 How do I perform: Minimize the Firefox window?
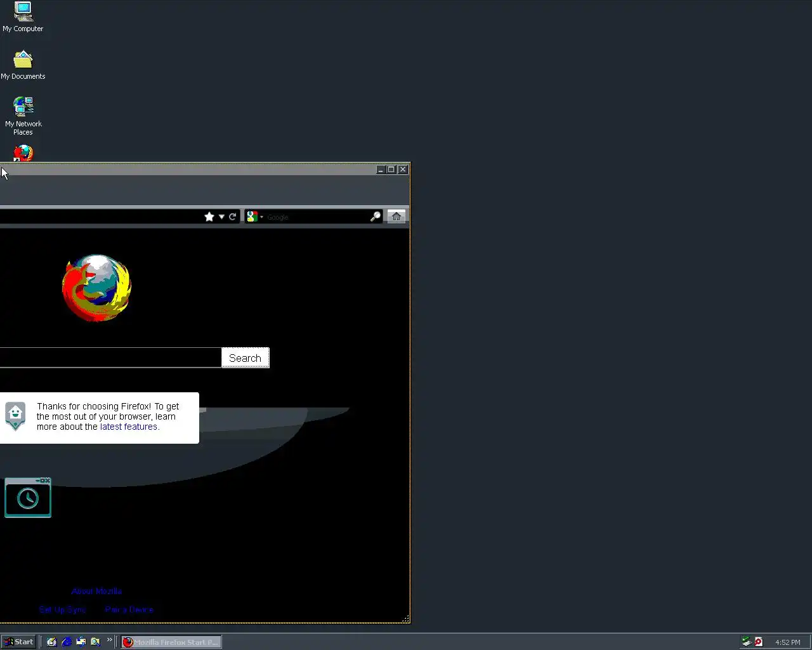[381, 169]
